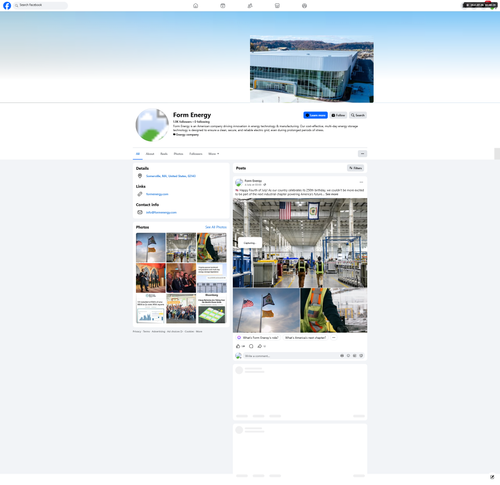The height and width of the screenshot is (485, 500).
Task: Open the seated audience photo in Photos panel
Action: point(181,278)
